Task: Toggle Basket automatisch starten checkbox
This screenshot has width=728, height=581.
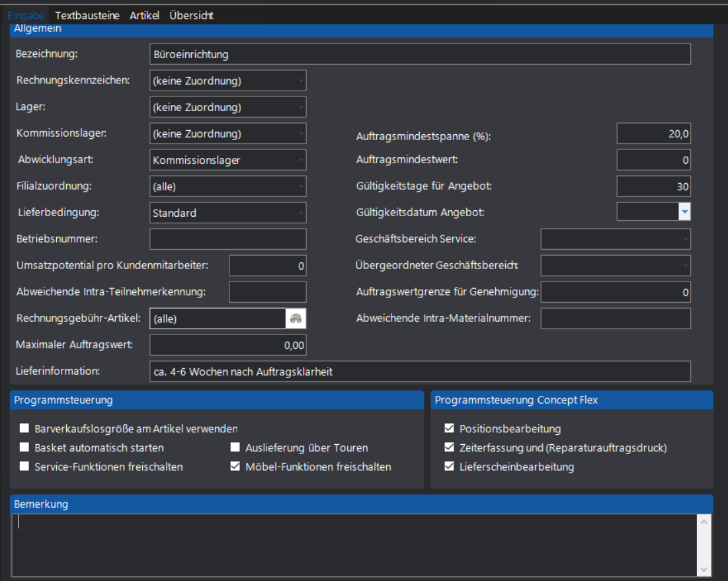Action: (x=25, y=447)
